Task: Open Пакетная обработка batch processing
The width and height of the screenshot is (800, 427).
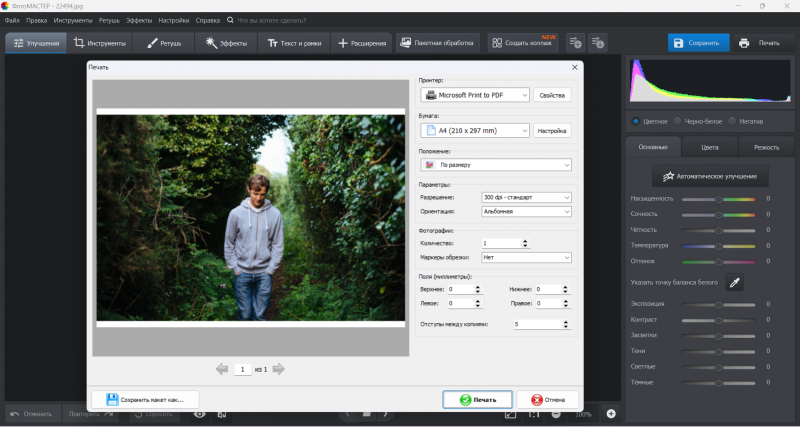Action: [x=436, y=43]
